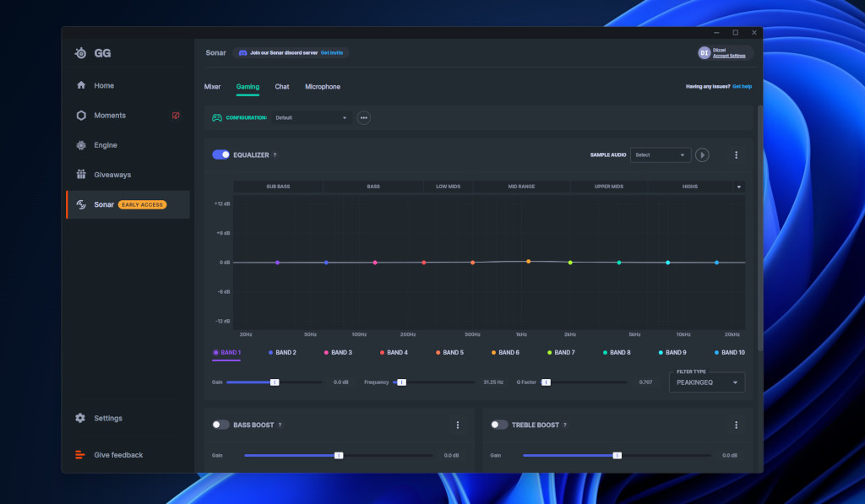Click the SUB BASS range header
The width and height of the screenshot is (865, 504).
(278, 187)
